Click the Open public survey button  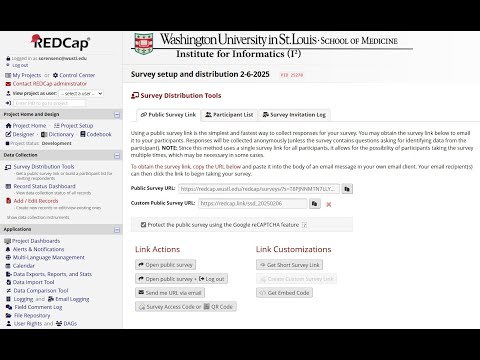165,265
